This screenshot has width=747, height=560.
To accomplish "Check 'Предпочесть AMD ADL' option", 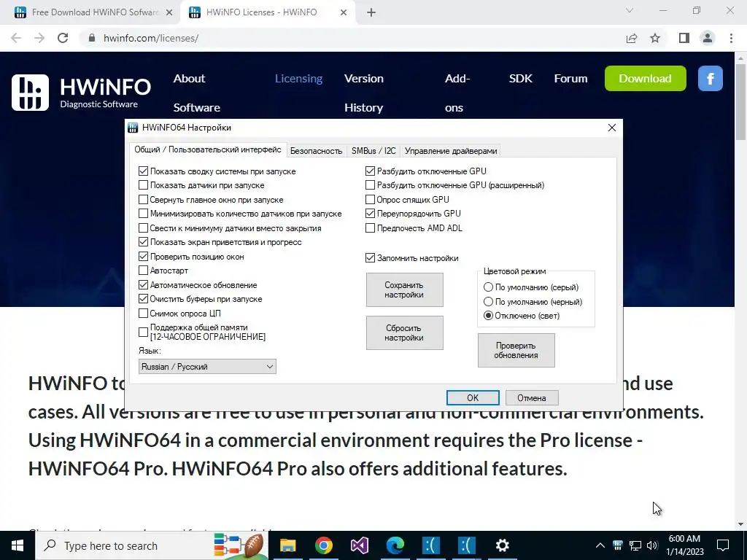I will [x=370, y=228].
